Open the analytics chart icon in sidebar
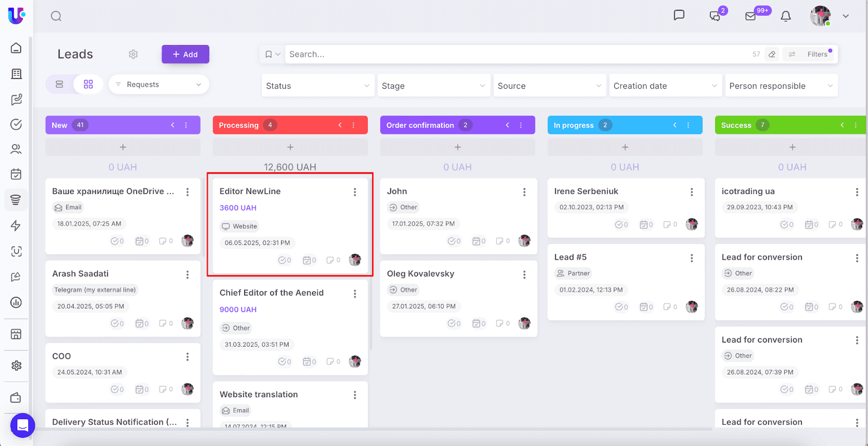The image size is (868, 446). (16, 302)
